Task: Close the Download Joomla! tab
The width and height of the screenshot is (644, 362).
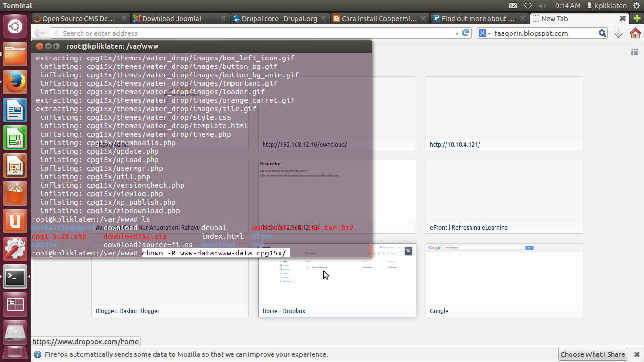Action: (223, 19)
